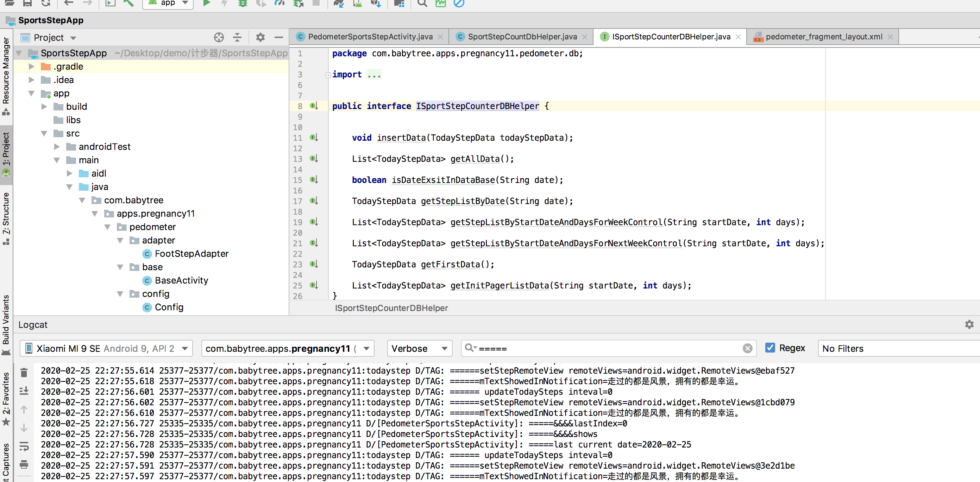The width and height of the screenshot is (980, 482).
Task: Expand the .idea folder
Action: 32,80
